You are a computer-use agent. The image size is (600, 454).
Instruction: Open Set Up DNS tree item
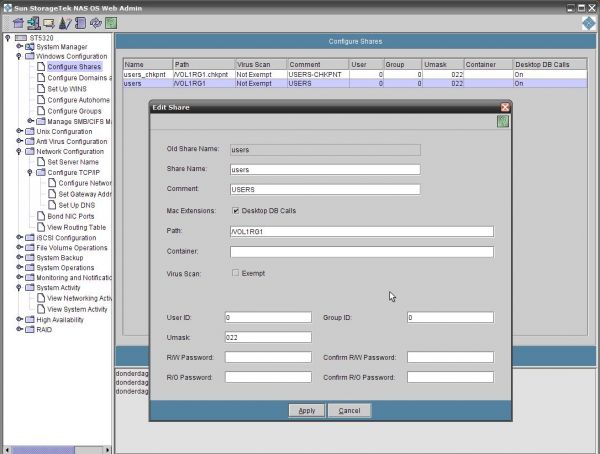tap(77, 205)
